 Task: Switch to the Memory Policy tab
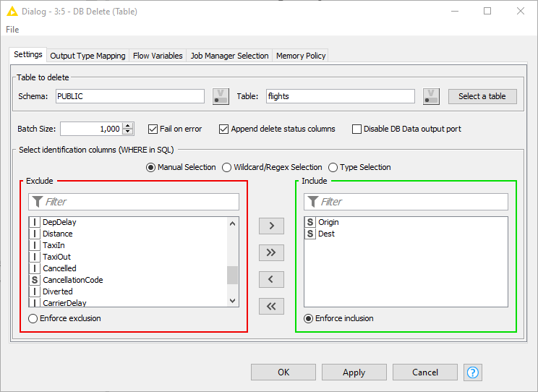301,56
